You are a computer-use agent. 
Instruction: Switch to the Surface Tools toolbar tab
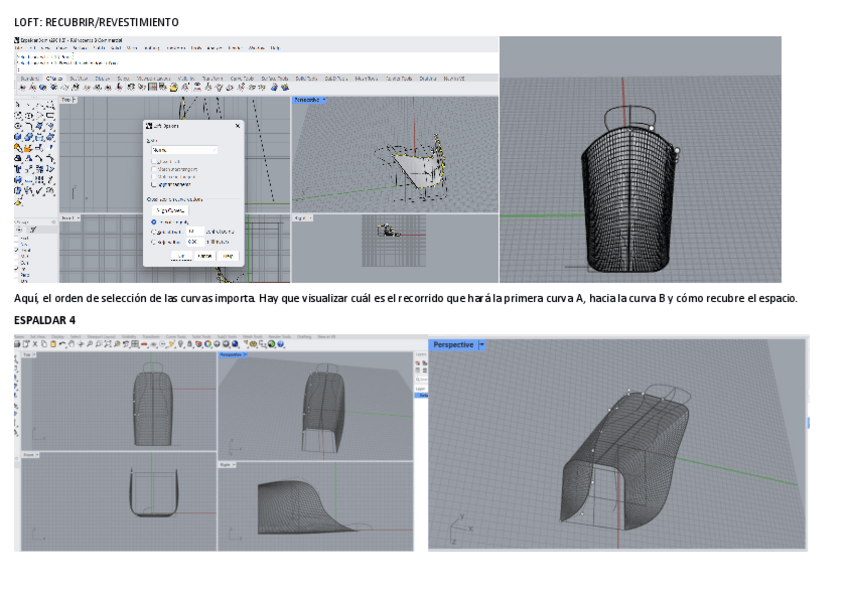[x=274, y=78]
